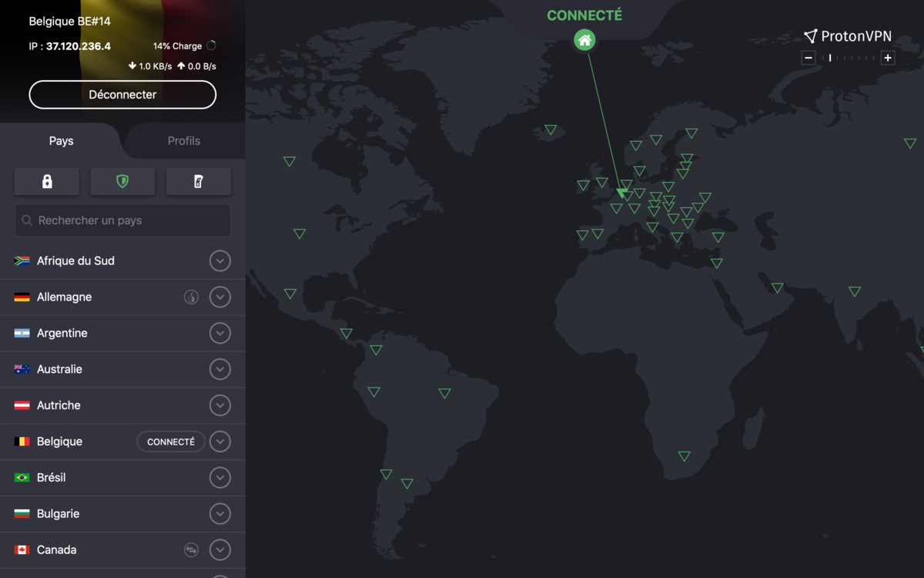Image resolution: width=924 pixels, height=578 pixels.
Task: Select the Colombia server marker on map
Action: pos(376,350)
